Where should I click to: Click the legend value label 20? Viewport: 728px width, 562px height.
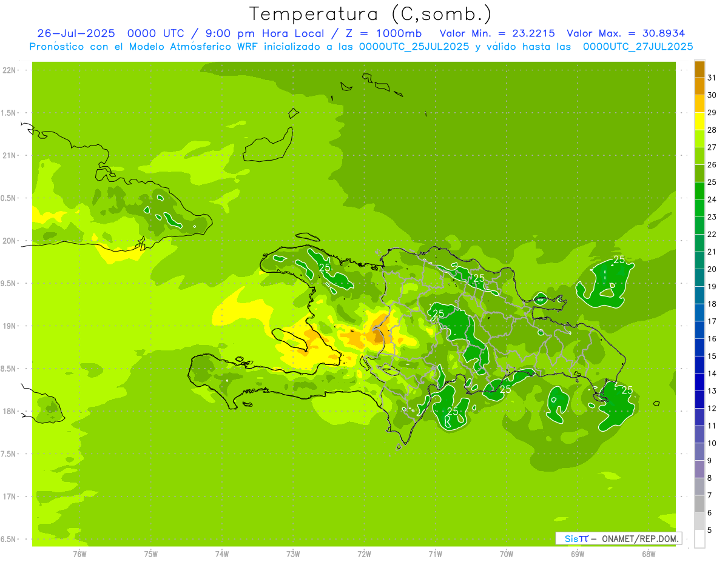coord(712,269)
